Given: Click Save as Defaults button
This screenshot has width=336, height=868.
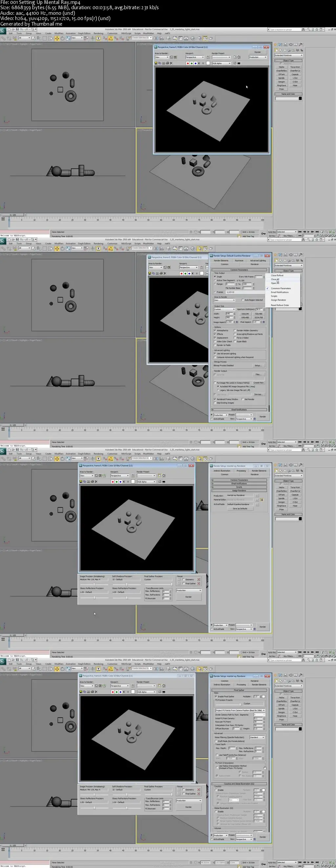Looking at the screenshot, I should [240, 508].
